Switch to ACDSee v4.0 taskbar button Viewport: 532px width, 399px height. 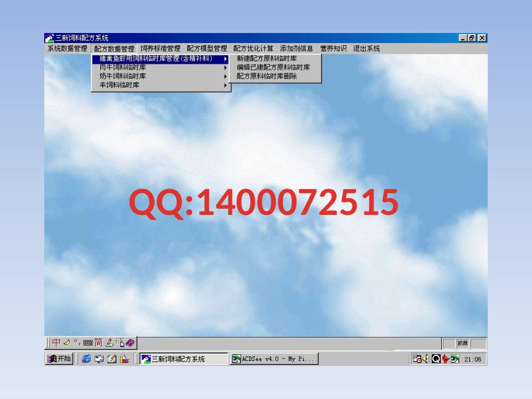tap(274, 359)
